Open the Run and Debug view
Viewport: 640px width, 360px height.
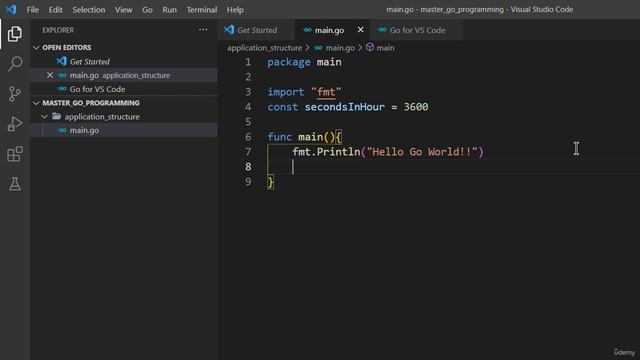click(15, 124)
